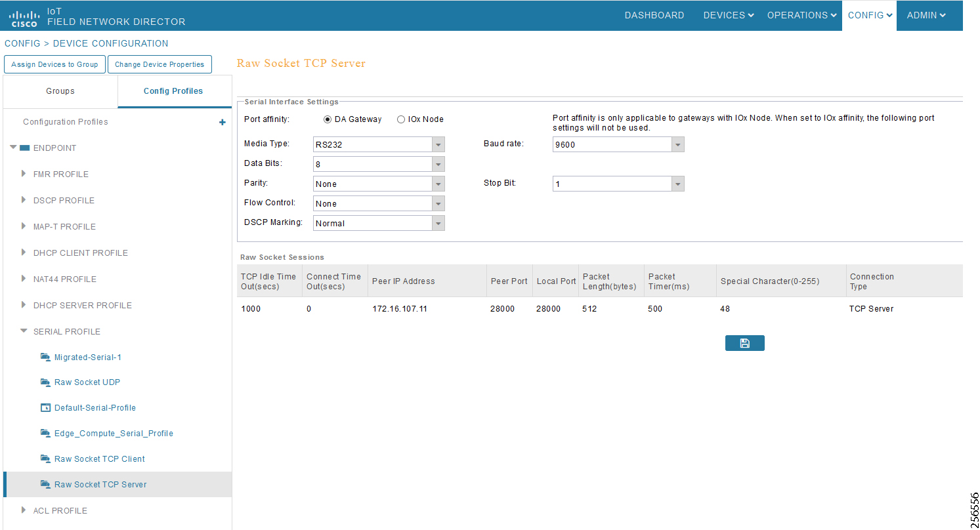Viewport: 980px width, 530px height.
Task: Expand the FMR PROFILE node
Action: (24, 174)
